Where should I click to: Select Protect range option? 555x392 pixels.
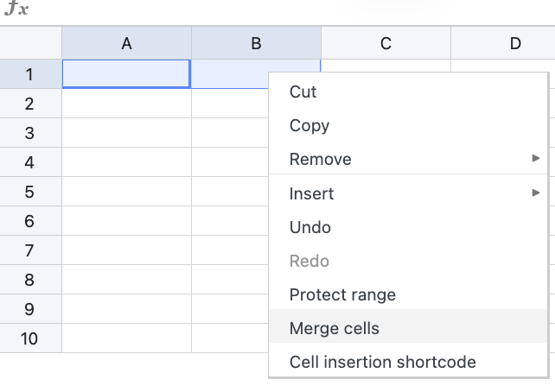[342, 294]
